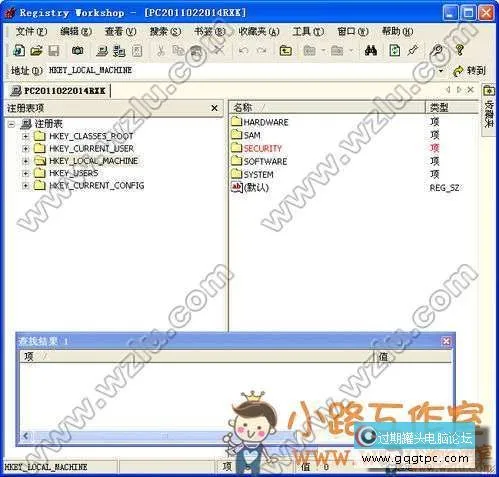
Task: Expand HKEY_CURRENT_CONFIG node
Action: 25,186
